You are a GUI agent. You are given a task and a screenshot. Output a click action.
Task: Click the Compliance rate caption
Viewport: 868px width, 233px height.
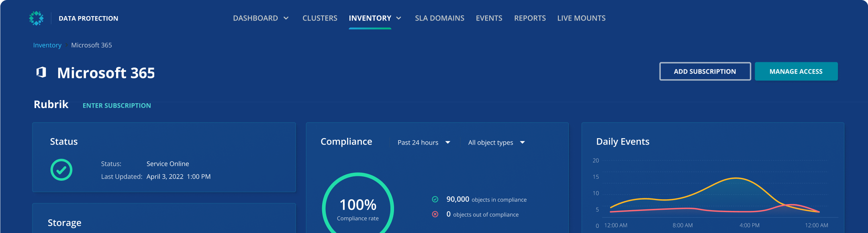(358, 219)
